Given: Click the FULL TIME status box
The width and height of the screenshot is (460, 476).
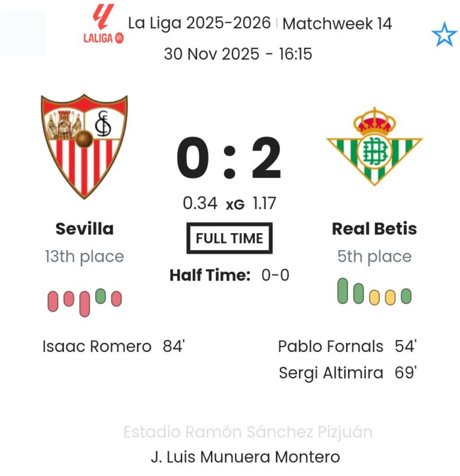Looking at the screenshot, I should pos(229,238).
